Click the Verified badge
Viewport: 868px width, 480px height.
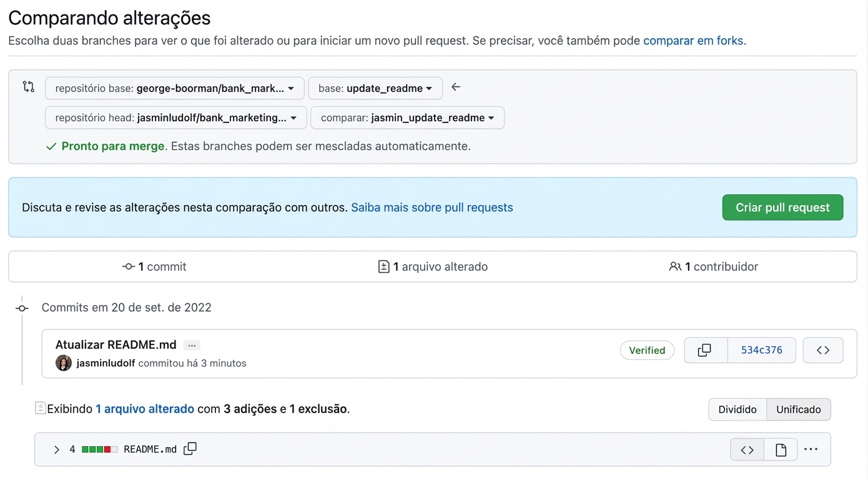point(647,350)
